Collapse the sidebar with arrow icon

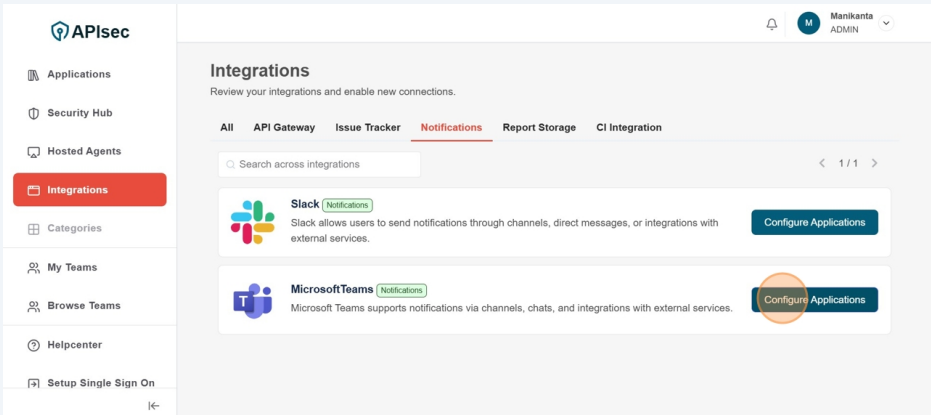pyautogui.click(x=154, y=405)
